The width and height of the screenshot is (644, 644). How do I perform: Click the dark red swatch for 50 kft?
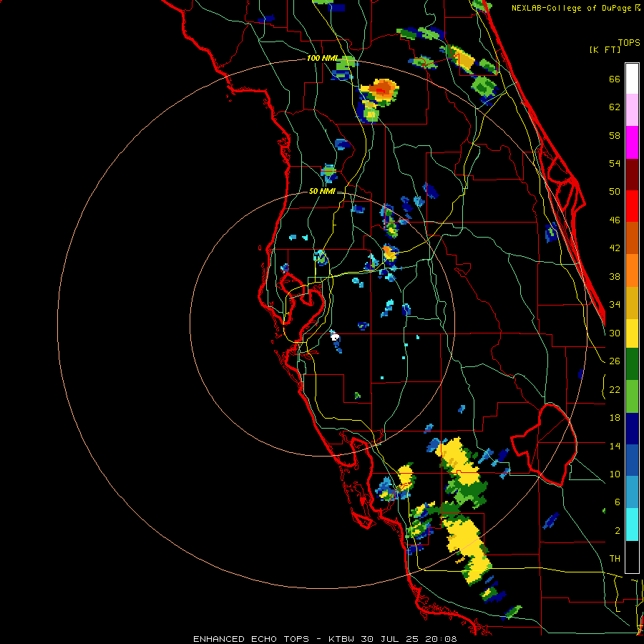tap(632, 175)
